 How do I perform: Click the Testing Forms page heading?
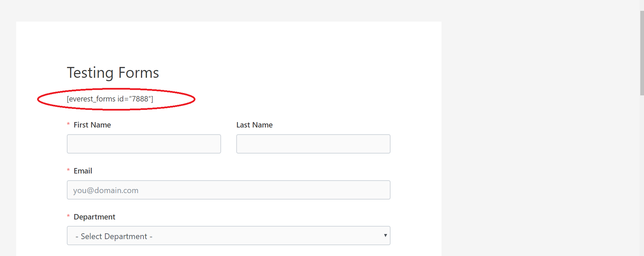[x=113, y=73]
